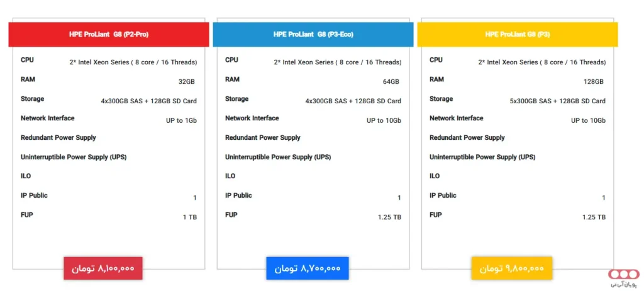Image resolution: width=644 pixels, height=291 pixels.
Task: Click the Storage label in the P2-Pro card
Action: pos(33,99)
